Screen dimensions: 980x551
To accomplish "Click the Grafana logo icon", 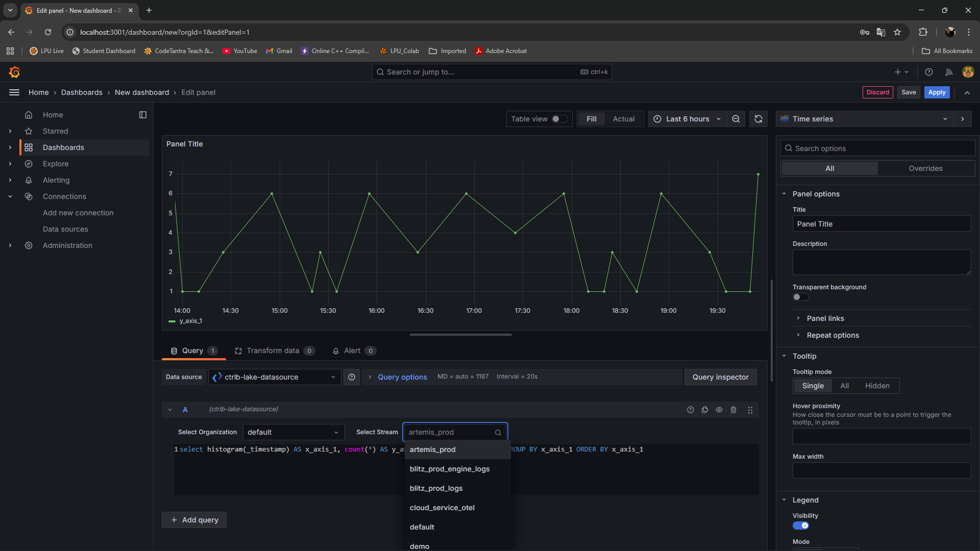I will [14, 72].
